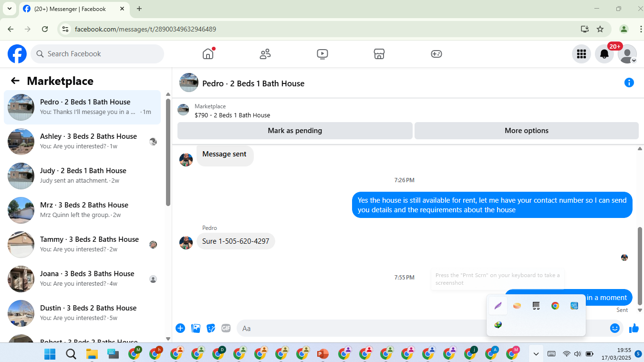This screenshot has height=362, width=644.
Task: Click the chat messages scrollbar
Action: tap(640, 266)
